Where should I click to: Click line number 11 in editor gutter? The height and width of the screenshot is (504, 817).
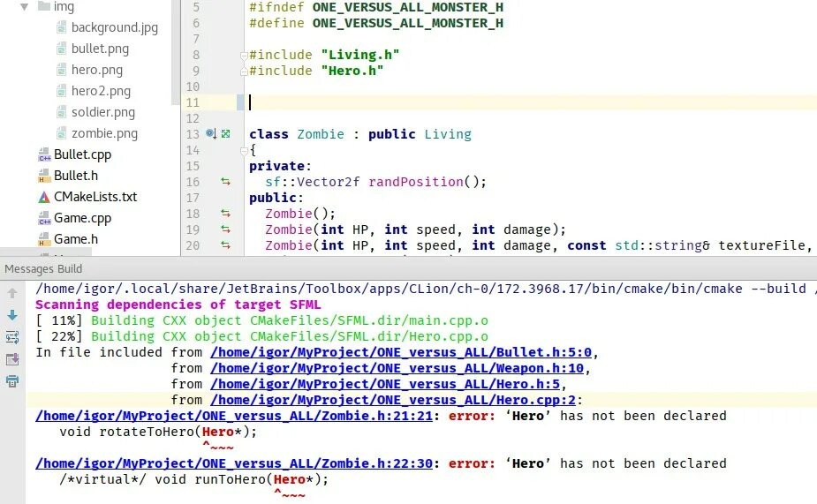pos(193,102)
